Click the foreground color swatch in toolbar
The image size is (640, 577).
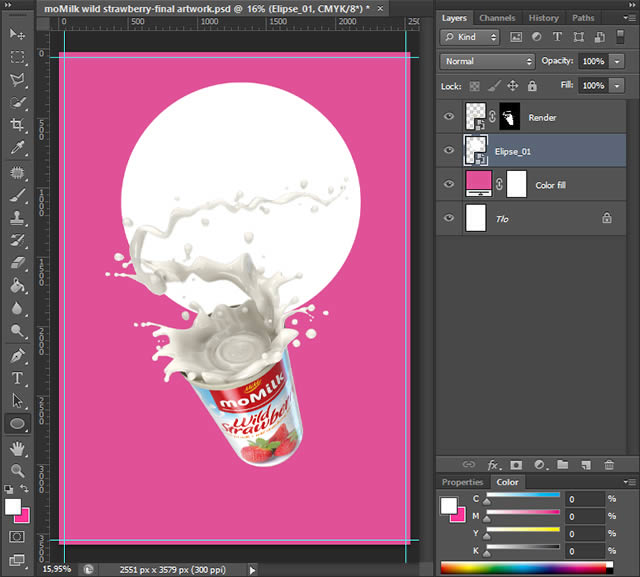point(13,507)
